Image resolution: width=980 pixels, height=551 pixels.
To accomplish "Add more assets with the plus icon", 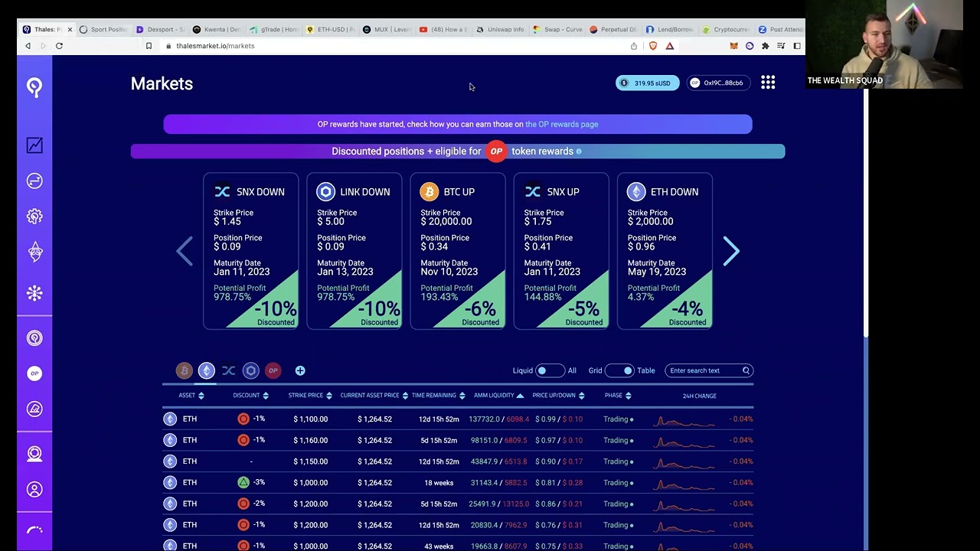I will [x=300, y=370].
